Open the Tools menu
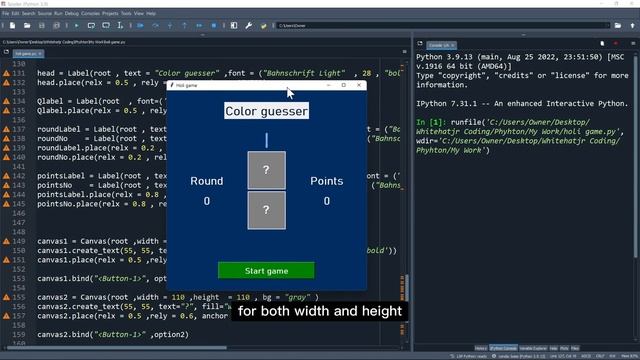 126,13
